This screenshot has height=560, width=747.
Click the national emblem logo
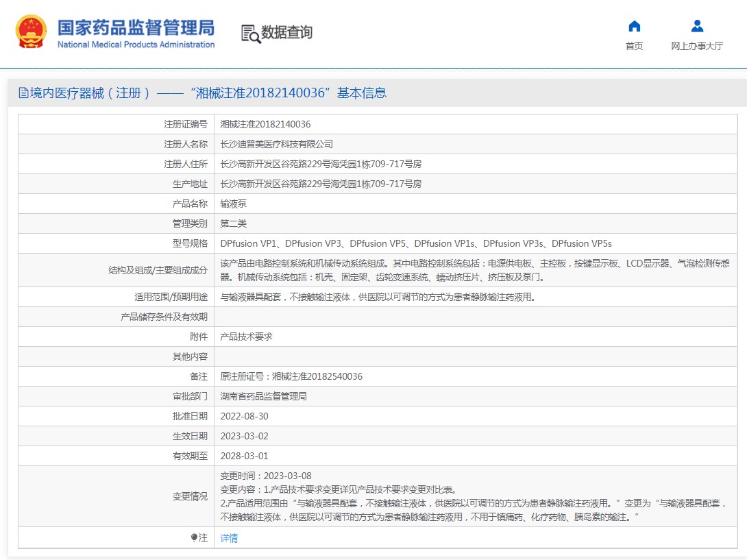(x=32, y=32)
